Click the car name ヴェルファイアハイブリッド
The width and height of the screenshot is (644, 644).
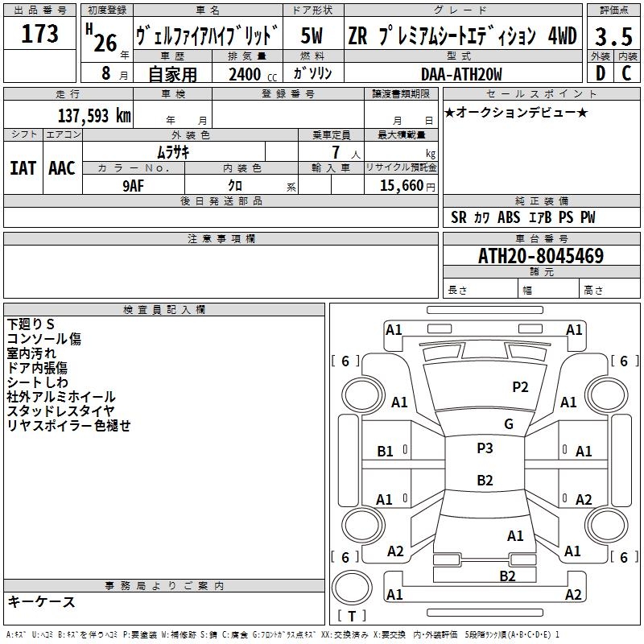click(x=208, y=35)
